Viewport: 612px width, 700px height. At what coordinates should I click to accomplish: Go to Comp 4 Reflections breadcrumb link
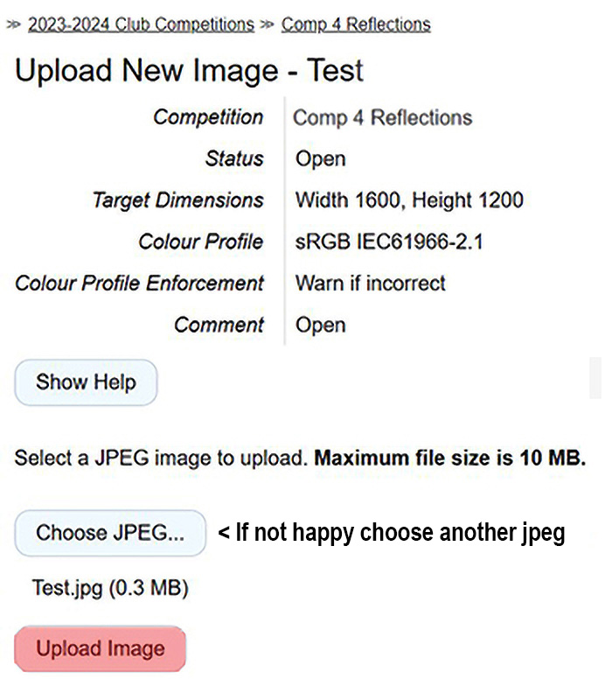(x=356, y=24)
